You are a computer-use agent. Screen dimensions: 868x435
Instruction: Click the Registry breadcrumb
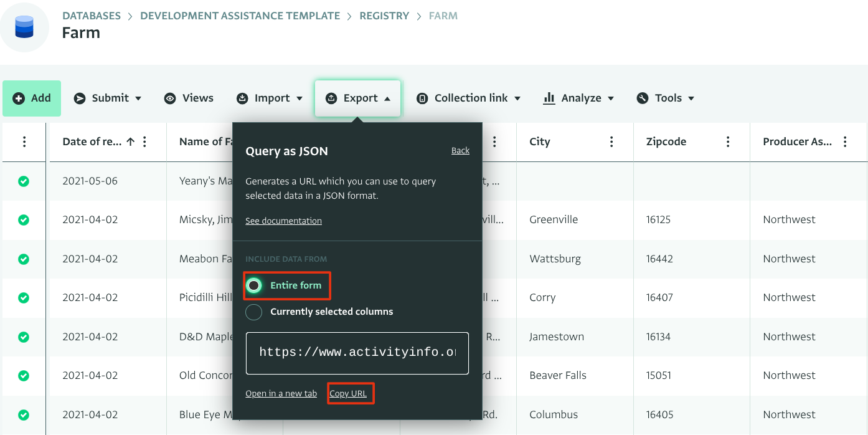pos(384,16)
